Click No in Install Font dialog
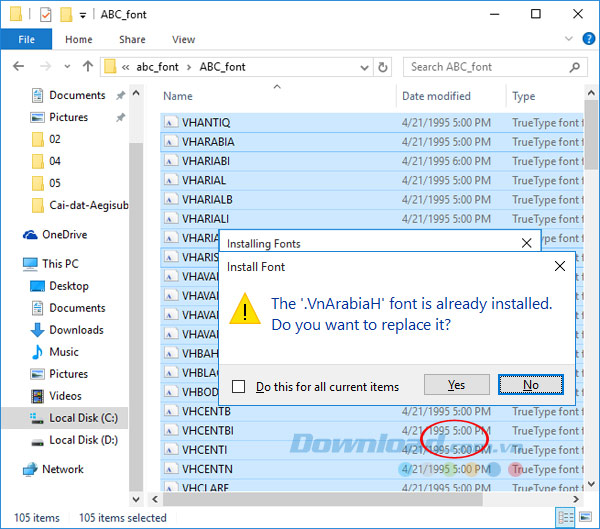Viewport: 600px width, 529px height. (530, 385)
